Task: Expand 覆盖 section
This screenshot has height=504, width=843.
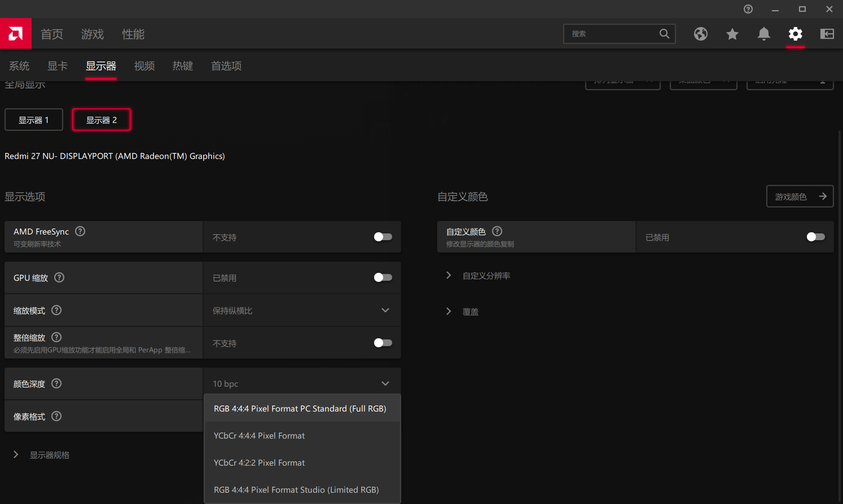Action: pyautogui.click(x=462, y=312)
